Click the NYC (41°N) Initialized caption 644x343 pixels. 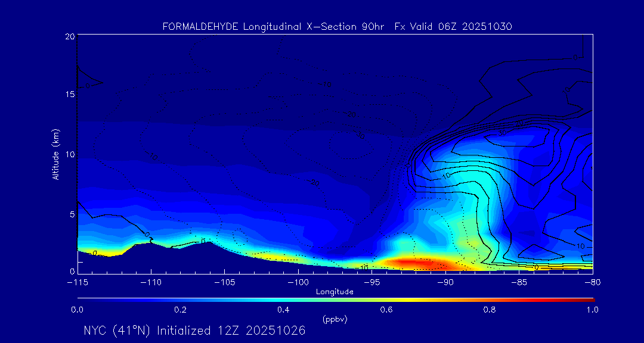(194, 331)
